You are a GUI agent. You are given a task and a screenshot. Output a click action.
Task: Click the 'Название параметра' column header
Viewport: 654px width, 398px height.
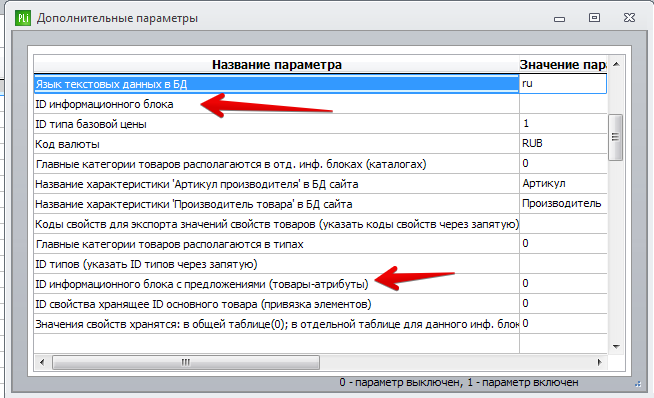coord(277,65)
